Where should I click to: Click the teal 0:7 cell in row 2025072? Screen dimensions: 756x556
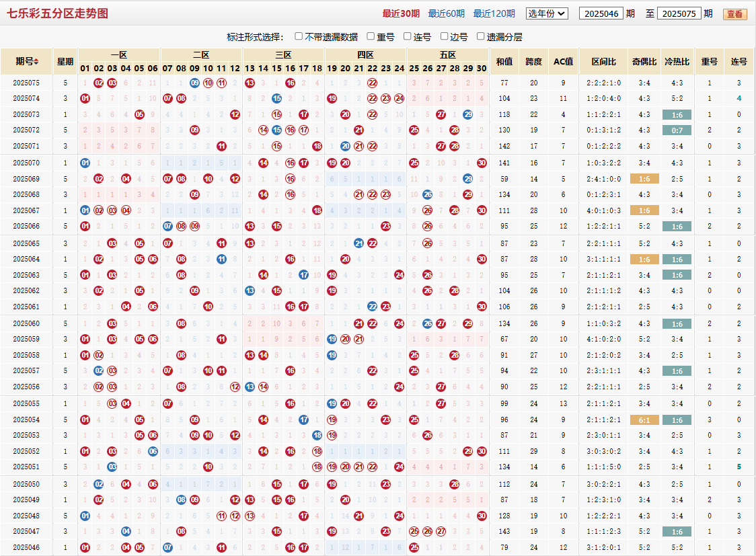tap(677, 130)
